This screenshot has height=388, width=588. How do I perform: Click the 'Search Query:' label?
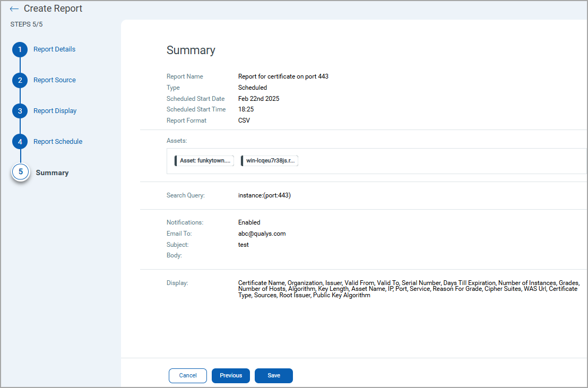[x=186, y=195]
